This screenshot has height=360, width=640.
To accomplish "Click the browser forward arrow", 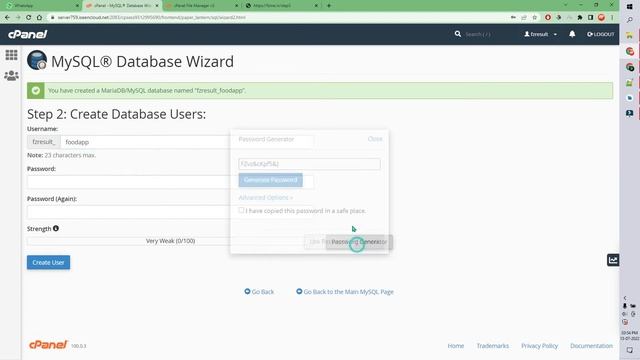I will (x=18, y=18).
